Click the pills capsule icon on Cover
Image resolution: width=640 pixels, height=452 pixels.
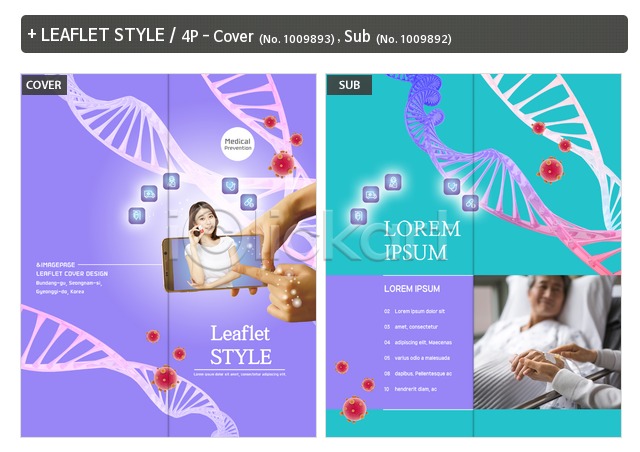248,202
